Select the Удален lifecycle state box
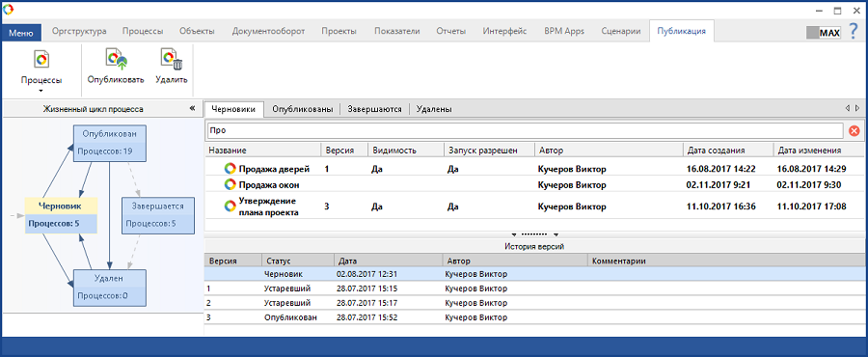Screen dimensions: 868x357 click(x=110, y=288)
